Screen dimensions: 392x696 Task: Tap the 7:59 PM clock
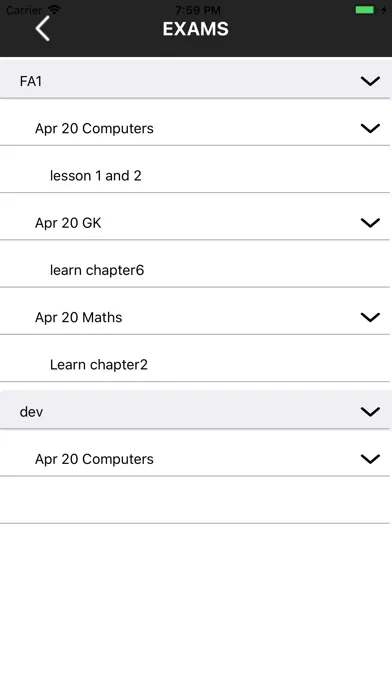[198, 9]
